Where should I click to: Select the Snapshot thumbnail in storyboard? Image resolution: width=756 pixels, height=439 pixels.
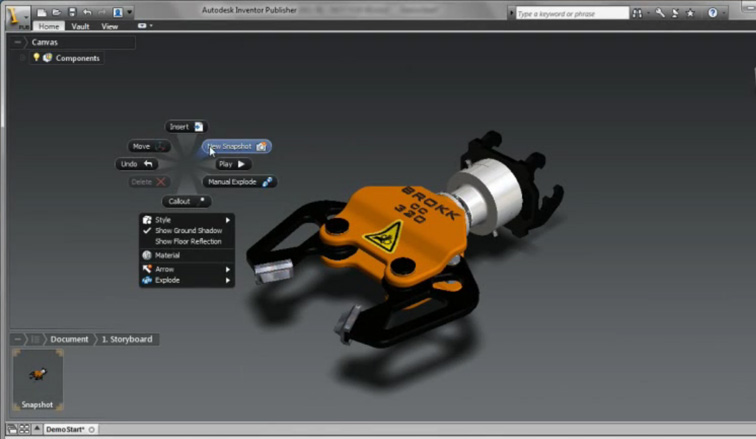click(x=37, y=380)
